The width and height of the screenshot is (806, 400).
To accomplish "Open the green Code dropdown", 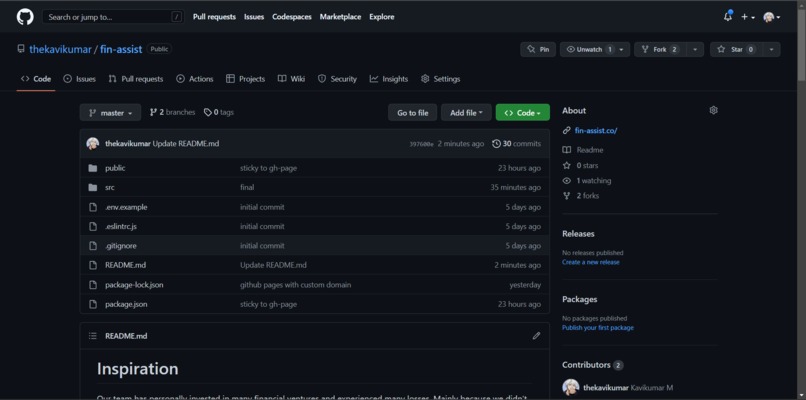I will point(523,113).
